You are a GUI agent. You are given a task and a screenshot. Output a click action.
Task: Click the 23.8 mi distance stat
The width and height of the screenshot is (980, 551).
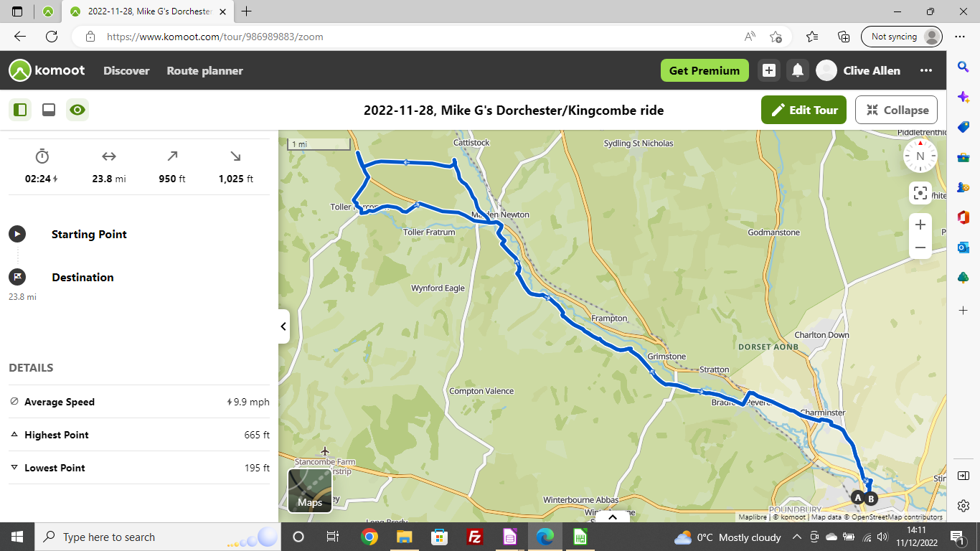point(109,166)
